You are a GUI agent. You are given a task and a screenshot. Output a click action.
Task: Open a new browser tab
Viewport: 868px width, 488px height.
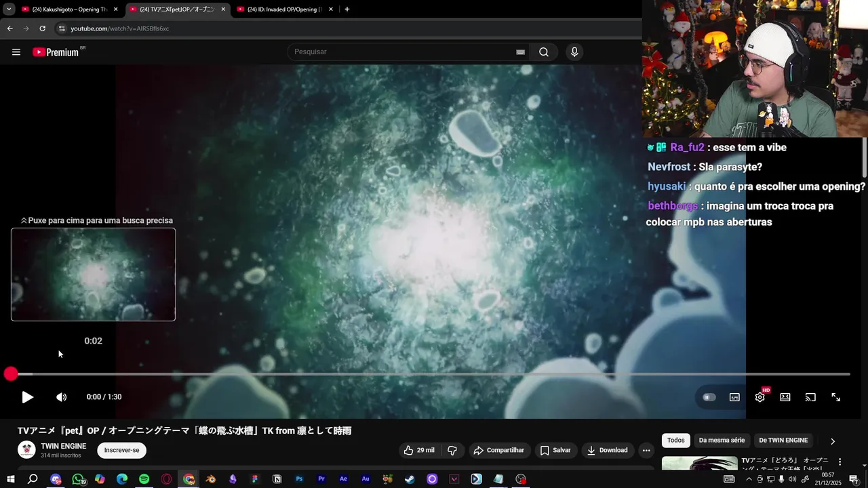347,9
